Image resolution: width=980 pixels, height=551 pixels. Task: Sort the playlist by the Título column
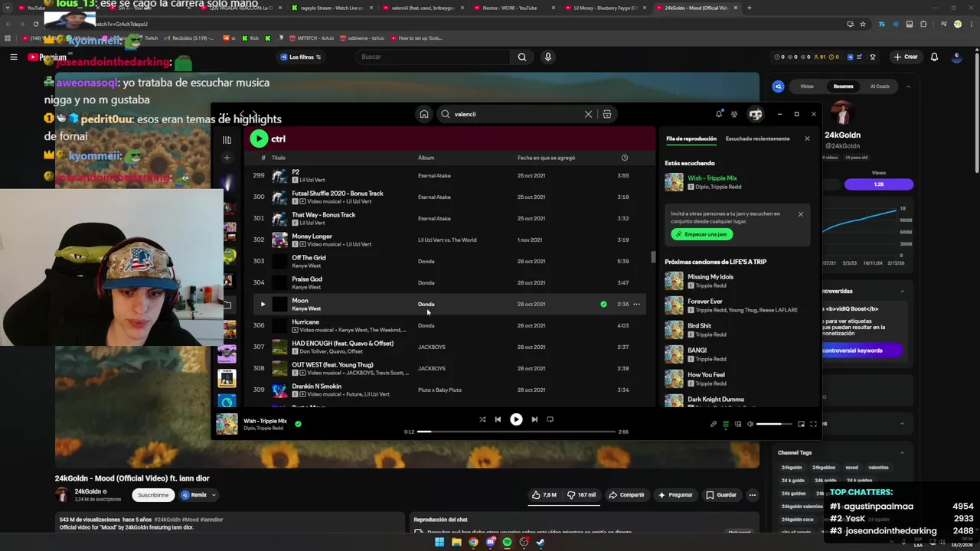[279, 158]
